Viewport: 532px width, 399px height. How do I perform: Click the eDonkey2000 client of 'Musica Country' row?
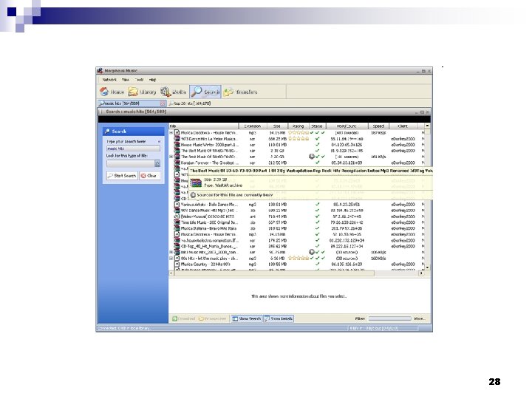coord(403,264)
